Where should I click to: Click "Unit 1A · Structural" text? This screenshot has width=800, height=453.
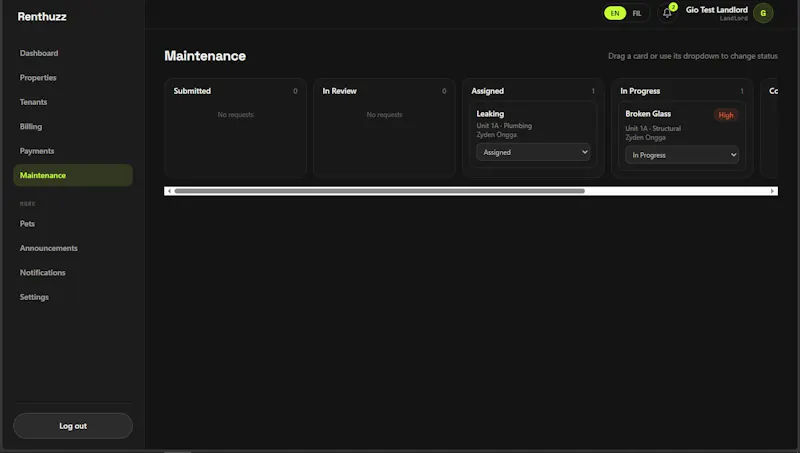coord(653,129)
